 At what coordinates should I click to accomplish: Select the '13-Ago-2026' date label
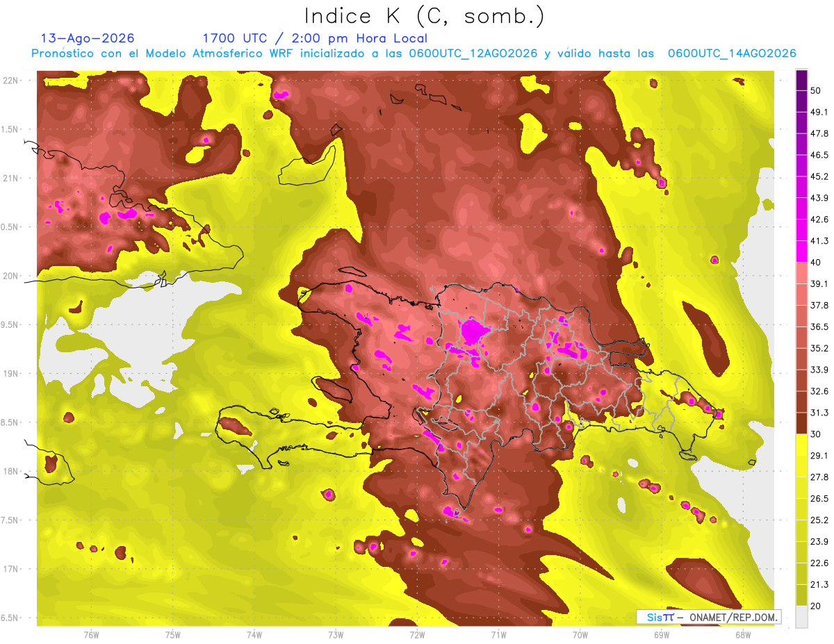[x=88, y=38]
